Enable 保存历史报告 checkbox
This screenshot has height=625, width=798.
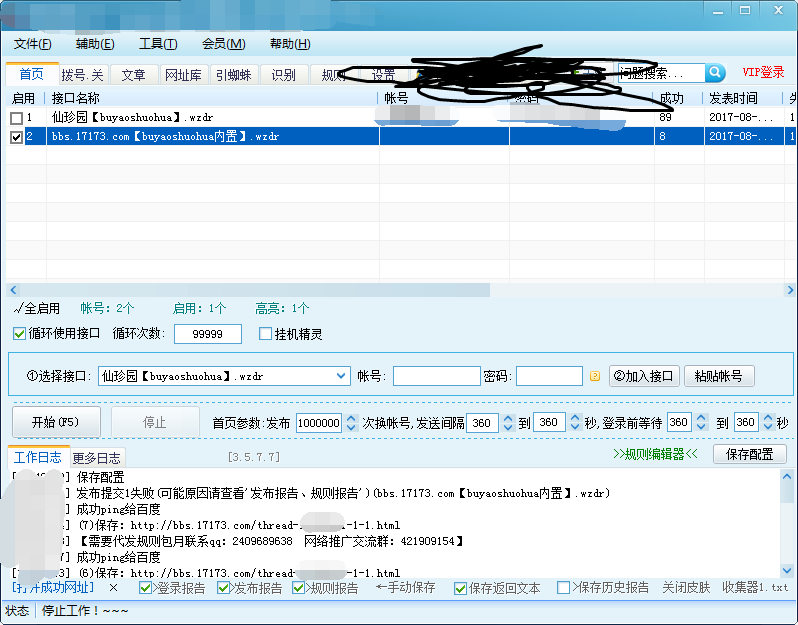point(563,588)
